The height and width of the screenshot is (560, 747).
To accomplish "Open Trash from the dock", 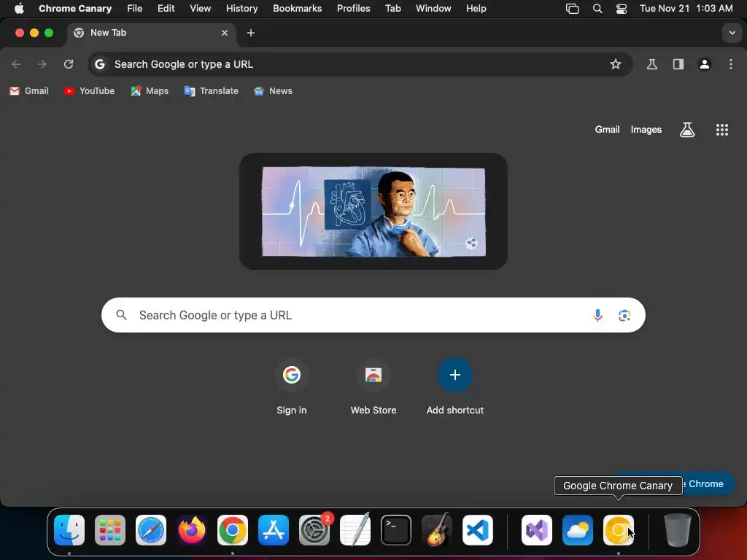I will 678,530.
